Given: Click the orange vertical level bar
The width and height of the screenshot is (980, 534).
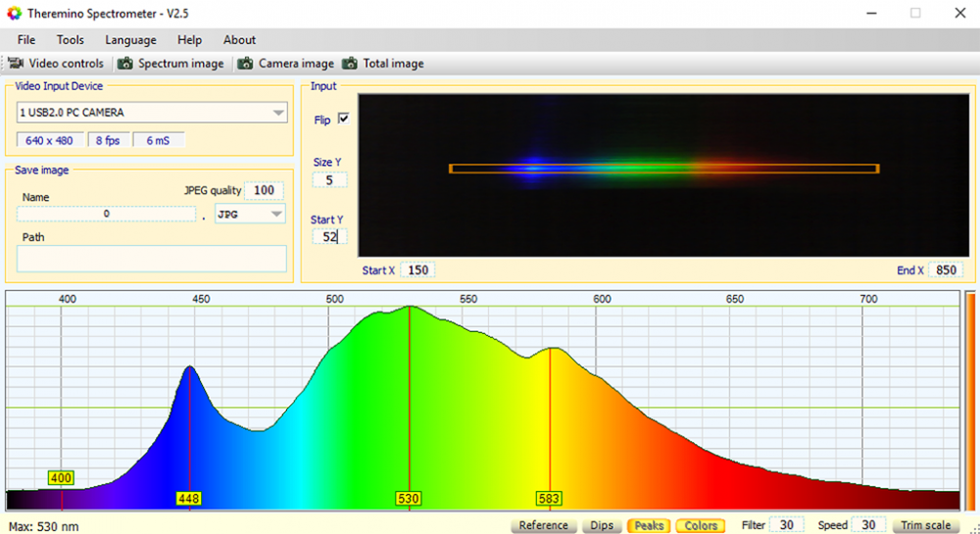Looking at the screenshot, I should [970, 401].
